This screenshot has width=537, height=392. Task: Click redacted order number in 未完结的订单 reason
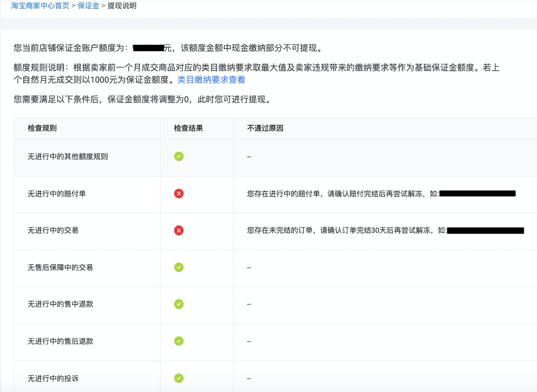pos(486,231)
